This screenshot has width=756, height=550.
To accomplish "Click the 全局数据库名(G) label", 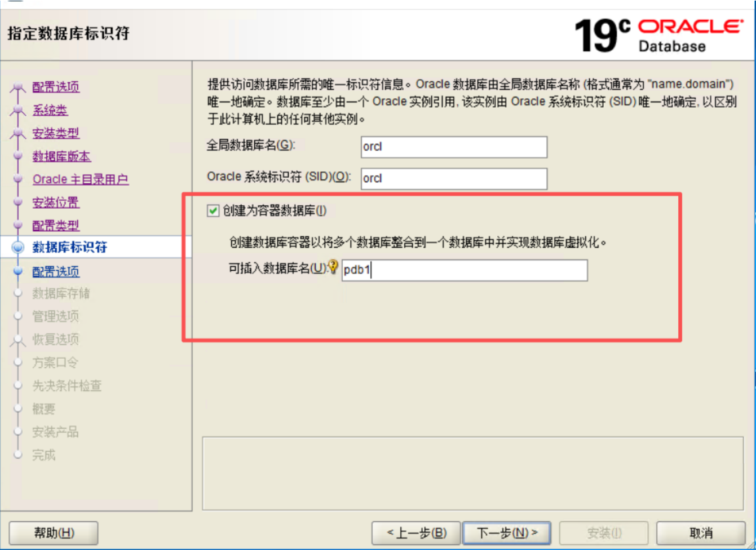I will point(251,146).
